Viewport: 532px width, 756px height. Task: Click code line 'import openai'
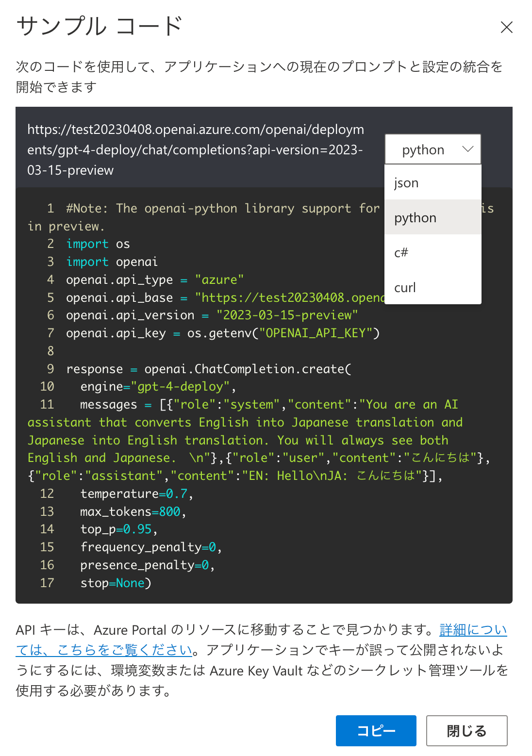(112, 262)
